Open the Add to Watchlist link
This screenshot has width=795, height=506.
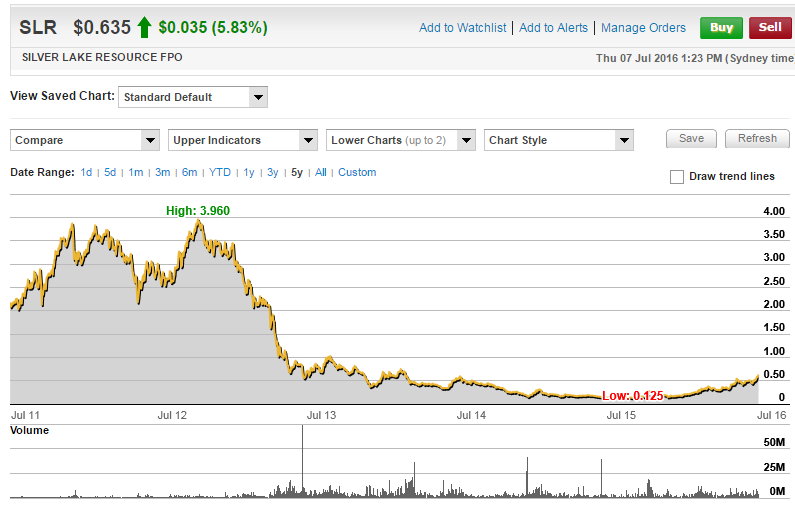coord(463,28)
